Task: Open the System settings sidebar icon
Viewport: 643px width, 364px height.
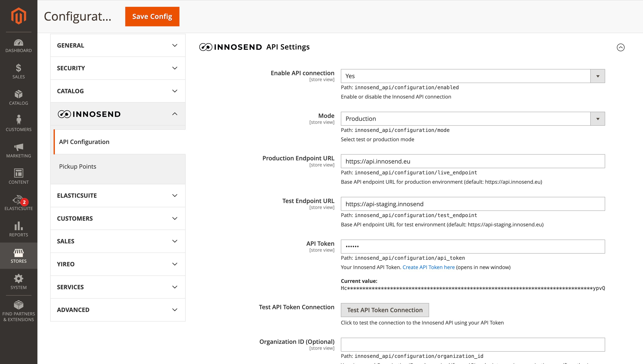Action: tap(18, 282)
